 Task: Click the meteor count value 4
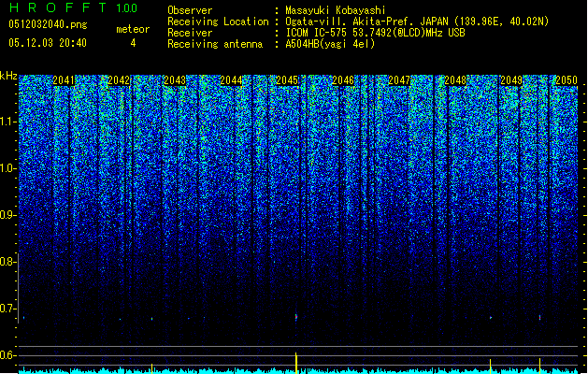(133, 43)
